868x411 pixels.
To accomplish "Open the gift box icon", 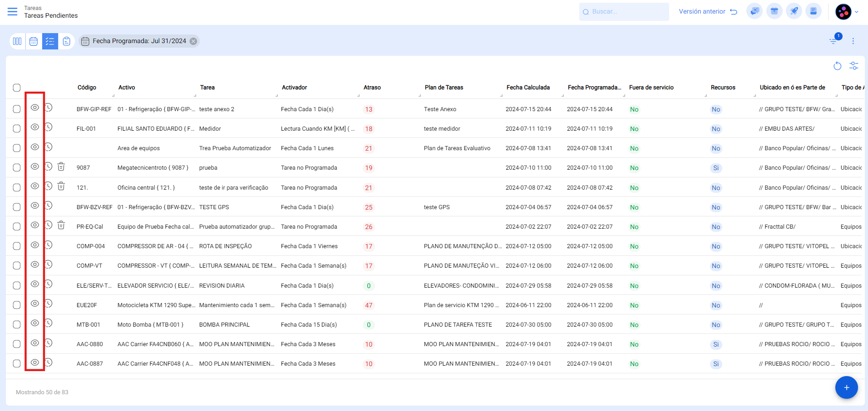I will (774, 11).
